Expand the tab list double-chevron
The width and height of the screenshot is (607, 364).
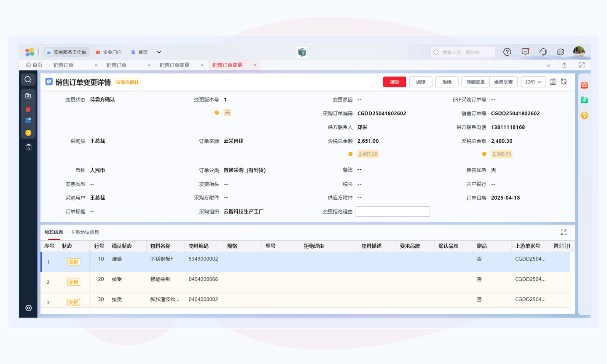click(548, 65)
